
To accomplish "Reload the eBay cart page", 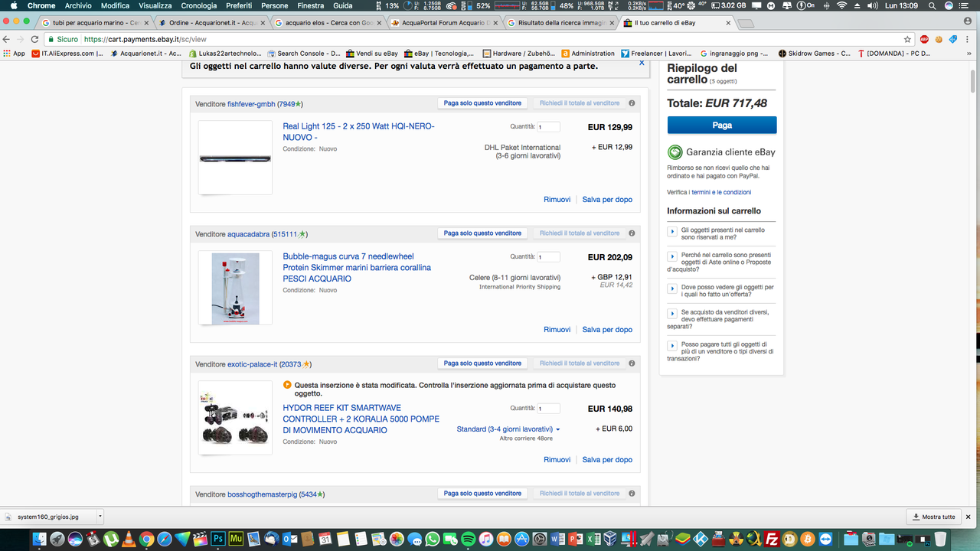I will 34,39.
